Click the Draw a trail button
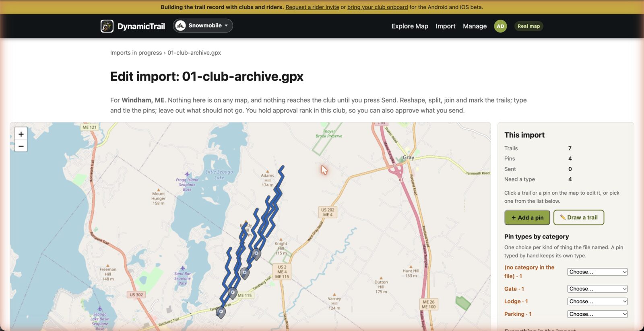This screenshot has height=331, width=644. tap(579, 218)
